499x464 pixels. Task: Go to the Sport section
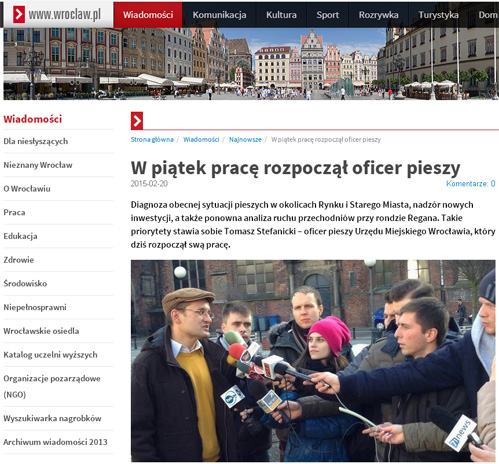pyautogui.click(x=327, y=15)
